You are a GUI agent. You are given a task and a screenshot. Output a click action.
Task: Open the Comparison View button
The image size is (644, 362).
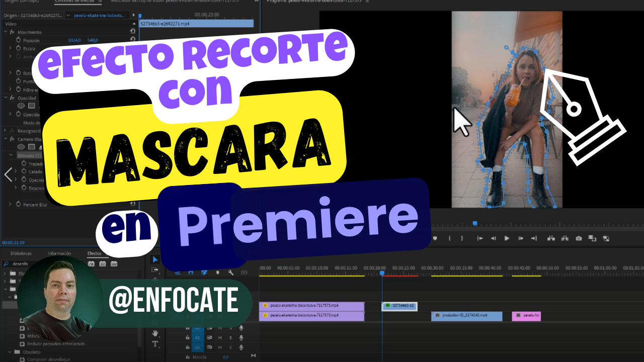coord(592,238)
